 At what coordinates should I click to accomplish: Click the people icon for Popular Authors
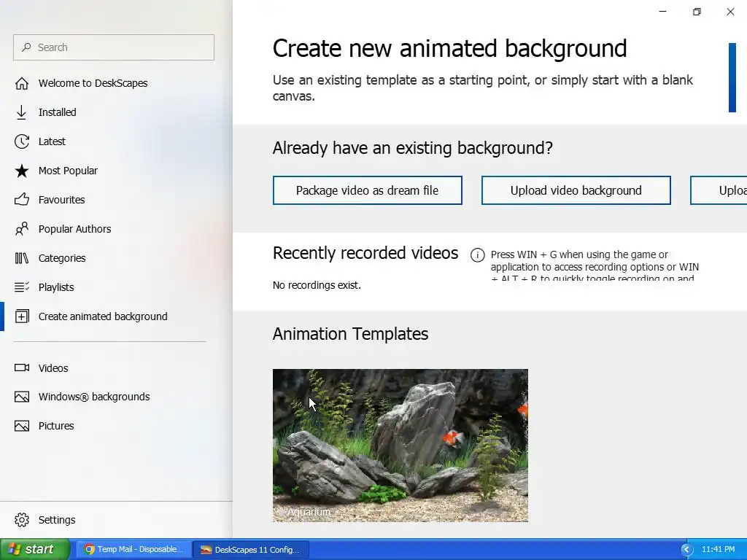(21, 229)
